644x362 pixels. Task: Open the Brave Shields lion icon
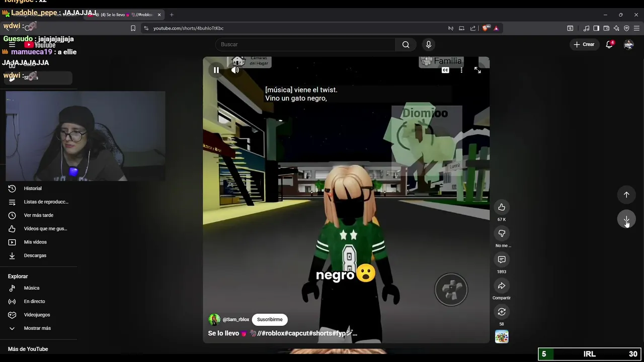[485, 28]
